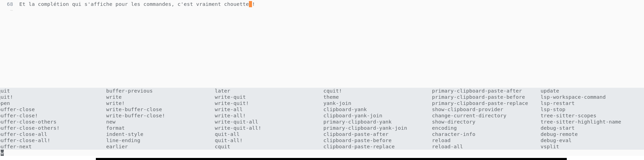Screen dimensions: 644x160
Task: Select "write-quit-all!" from the completions
Action: pyautogui.click(x=238, y=128)
